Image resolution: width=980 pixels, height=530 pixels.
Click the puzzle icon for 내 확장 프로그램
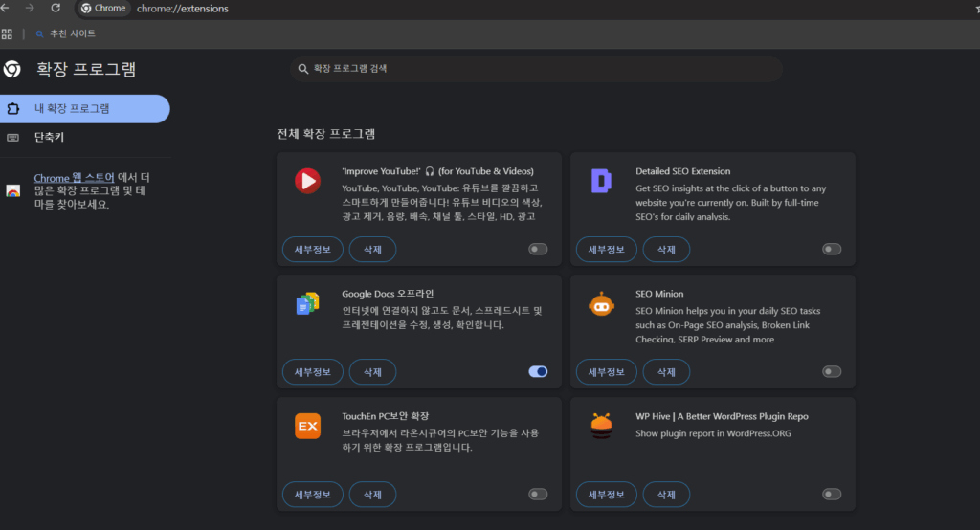click(x=13, y=109)
